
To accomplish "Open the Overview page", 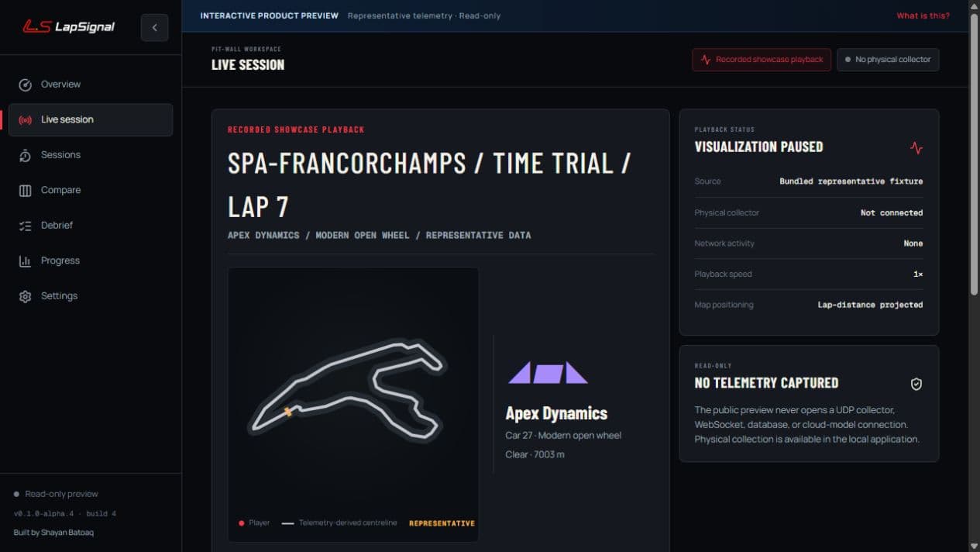I will click(x=91, y=85).
